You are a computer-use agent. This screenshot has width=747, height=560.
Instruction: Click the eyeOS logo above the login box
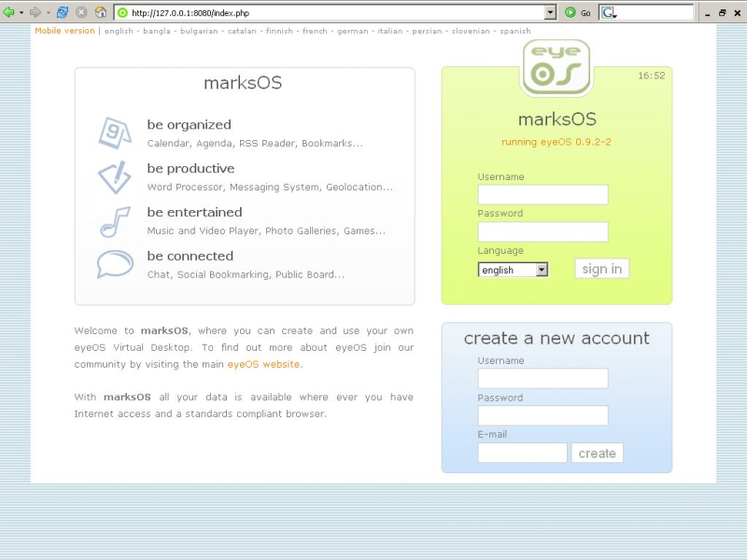pyautogui.click(x=556, y=67)
